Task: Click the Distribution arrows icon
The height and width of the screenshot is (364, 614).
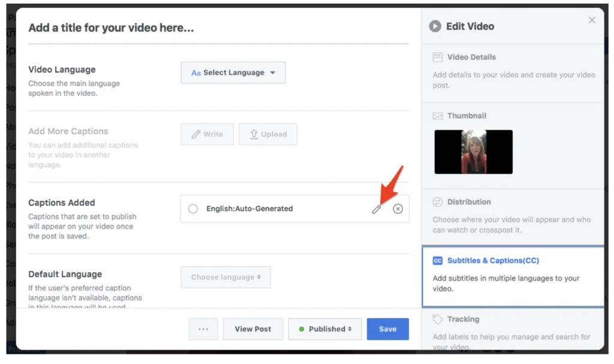Action: 437,201
